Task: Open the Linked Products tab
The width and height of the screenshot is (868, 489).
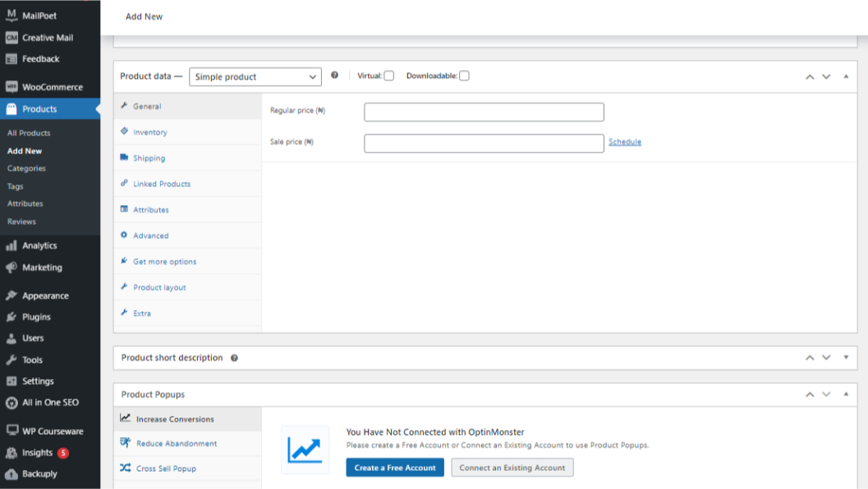Action: [x=188, y=184]
